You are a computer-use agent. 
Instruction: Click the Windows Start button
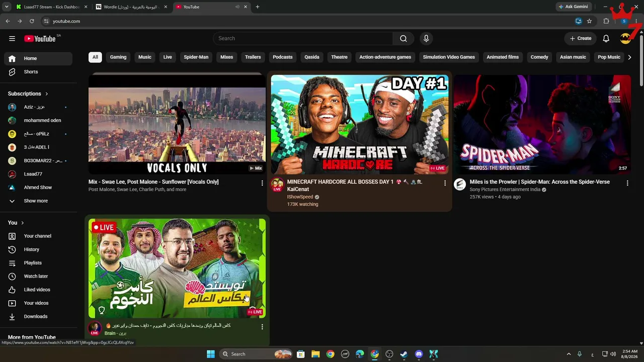tap(211, 354)
